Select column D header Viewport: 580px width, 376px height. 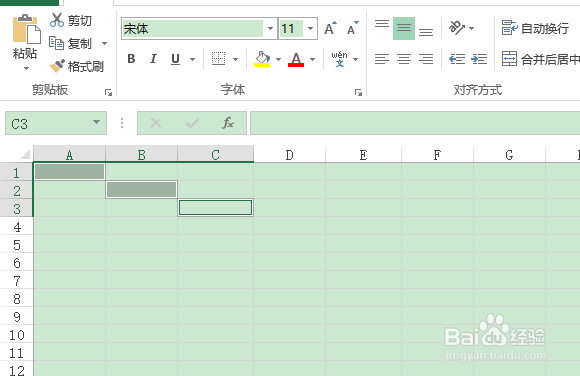click(289, 155)
